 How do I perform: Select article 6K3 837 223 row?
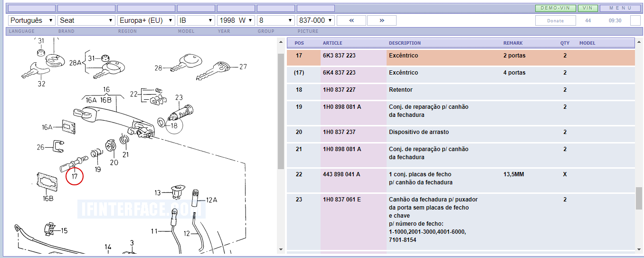click(x=460, y=57)
